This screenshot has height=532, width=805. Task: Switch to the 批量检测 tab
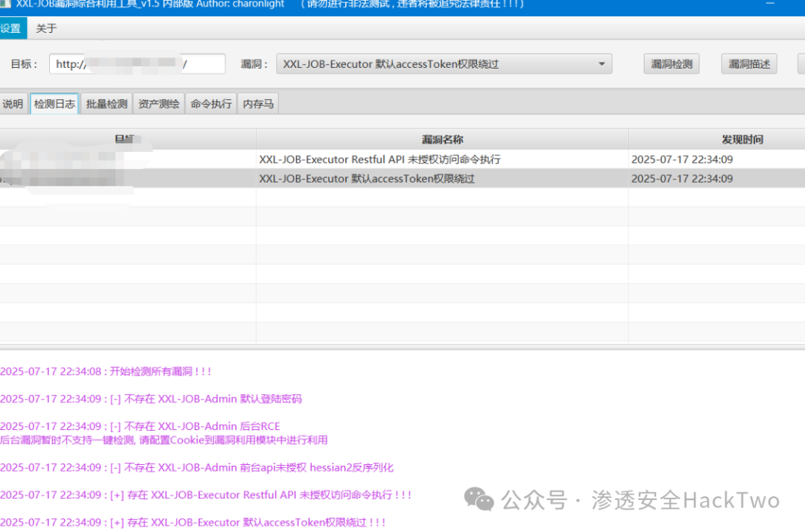tap(106, 103)
